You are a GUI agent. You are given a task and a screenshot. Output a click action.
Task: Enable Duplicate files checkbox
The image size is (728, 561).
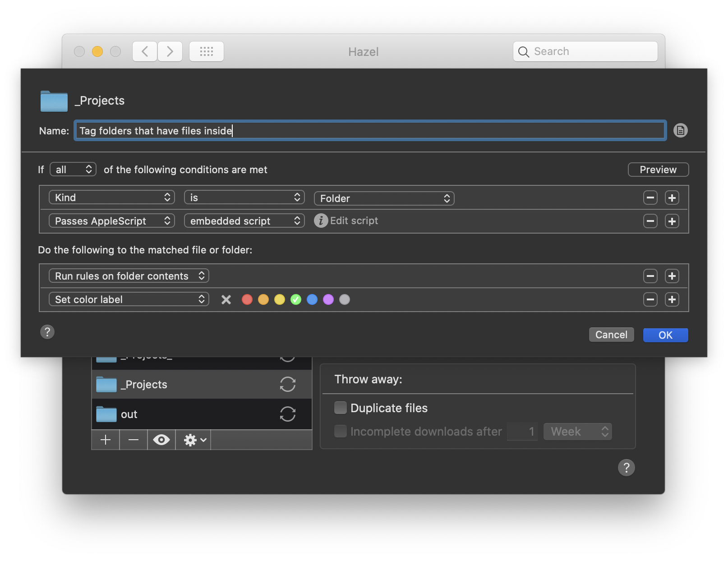click(341, 408)
